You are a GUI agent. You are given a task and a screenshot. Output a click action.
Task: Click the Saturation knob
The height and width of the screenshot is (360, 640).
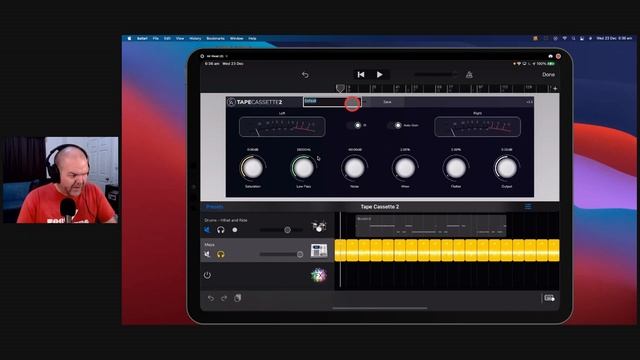pos(253,168)
